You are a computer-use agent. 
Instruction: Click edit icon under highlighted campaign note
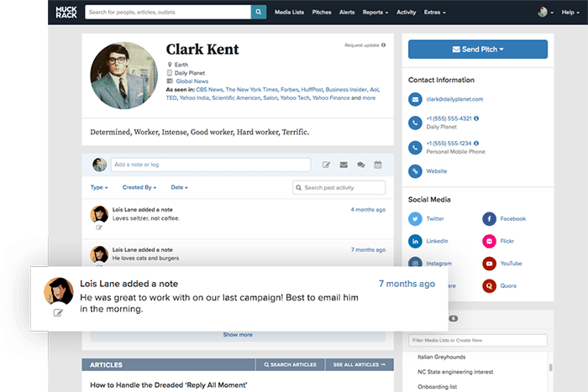pos(58,312)
